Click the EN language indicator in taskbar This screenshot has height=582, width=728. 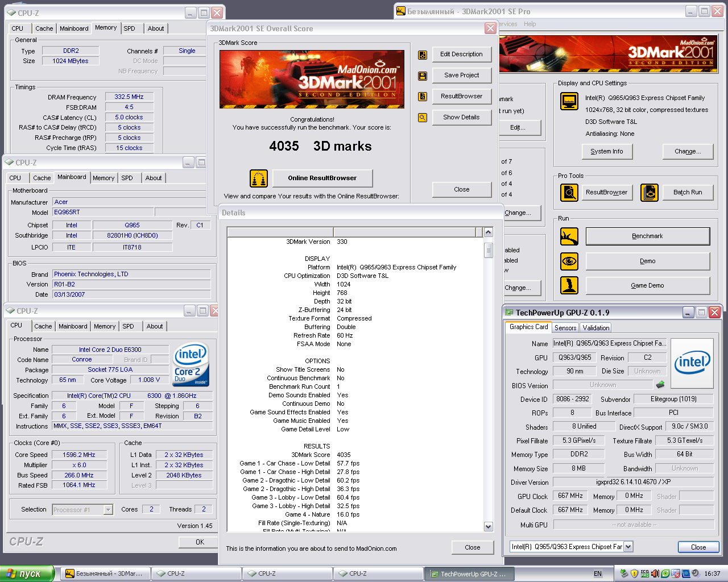click(x=598, y=574)
